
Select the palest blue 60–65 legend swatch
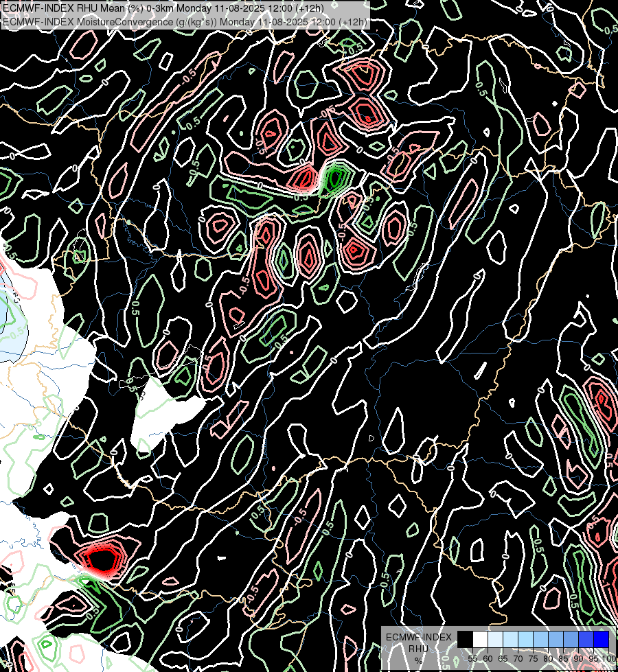click(x=495, y=639)
